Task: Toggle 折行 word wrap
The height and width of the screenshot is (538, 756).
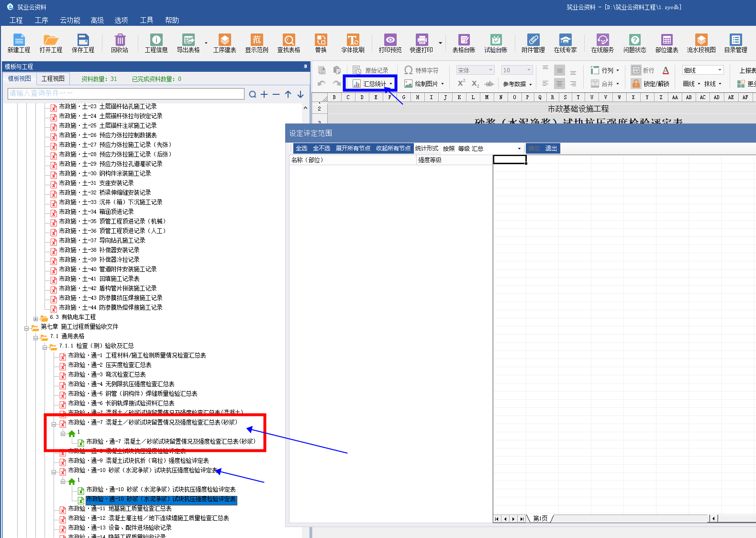Action: point(643,70)
